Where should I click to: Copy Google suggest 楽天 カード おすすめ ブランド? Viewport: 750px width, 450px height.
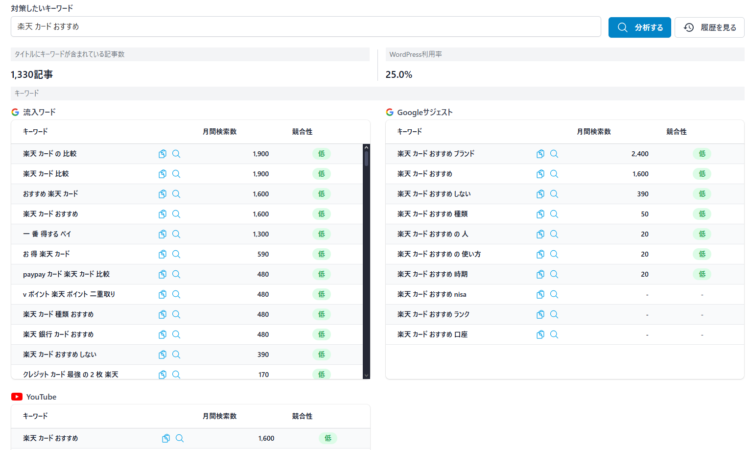[x=540, y=154]
